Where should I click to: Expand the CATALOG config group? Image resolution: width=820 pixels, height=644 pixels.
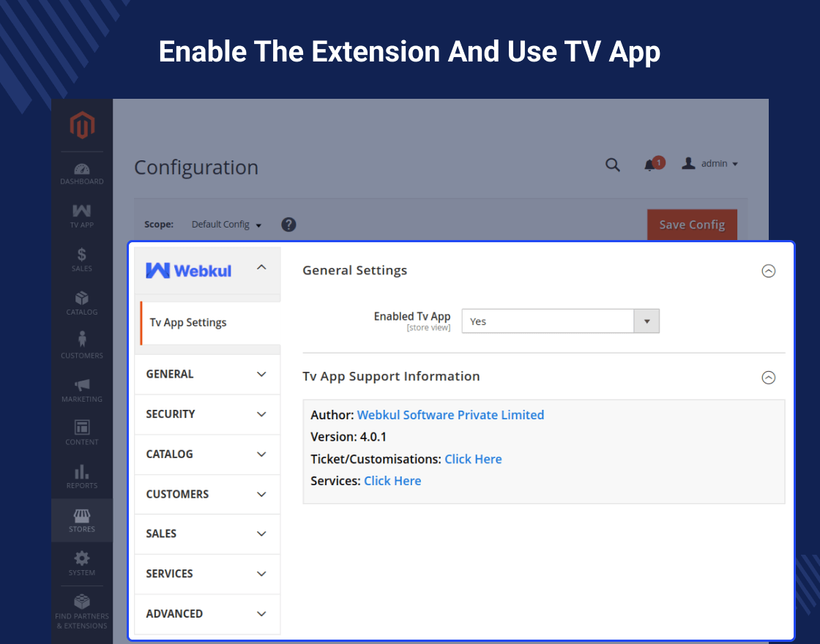[207, 454]
